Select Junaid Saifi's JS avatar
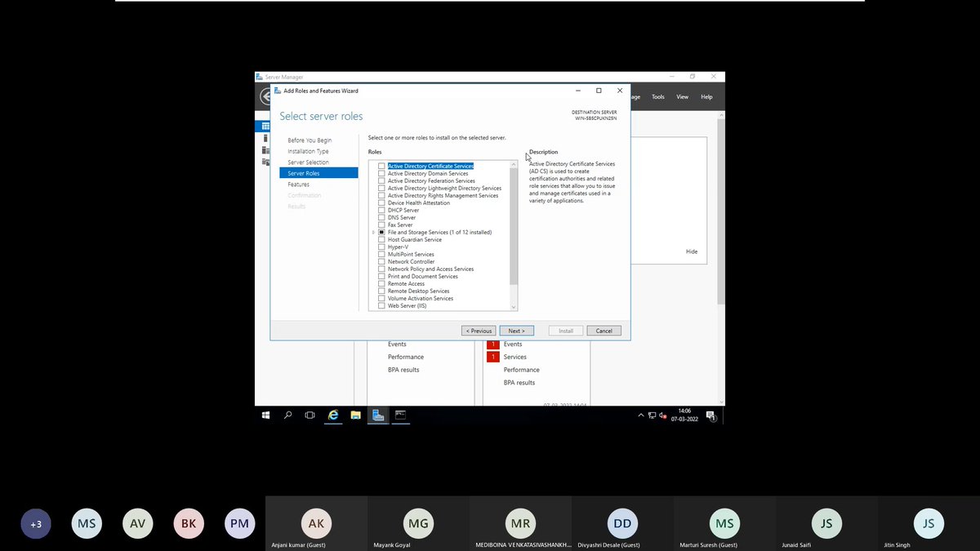This screenshot has height=551, width=980. (826, 523)
